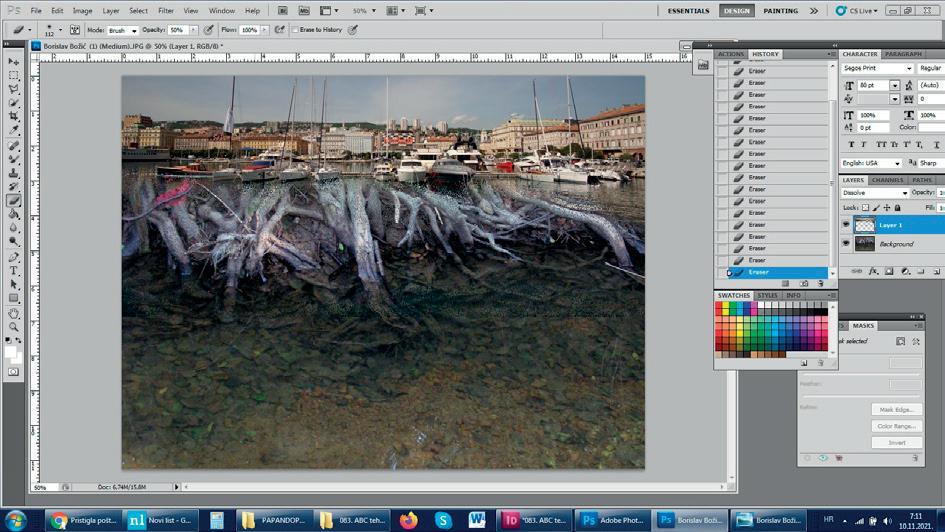The height and width of the screenshot is (532, 945).
Task: Switch to the Essentials workspace
Action: point(688,11)
